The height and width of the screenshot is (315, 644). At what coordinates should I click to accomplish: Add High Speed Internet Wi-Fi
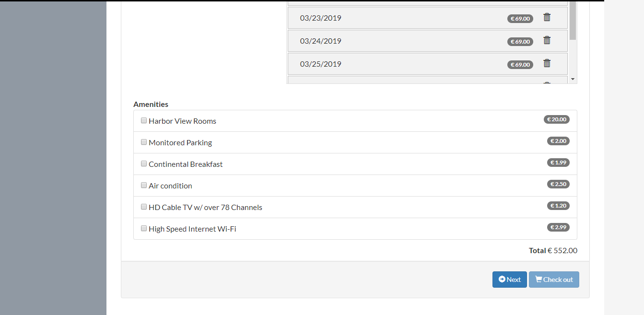pyautogui.click(x=144, y=229)
